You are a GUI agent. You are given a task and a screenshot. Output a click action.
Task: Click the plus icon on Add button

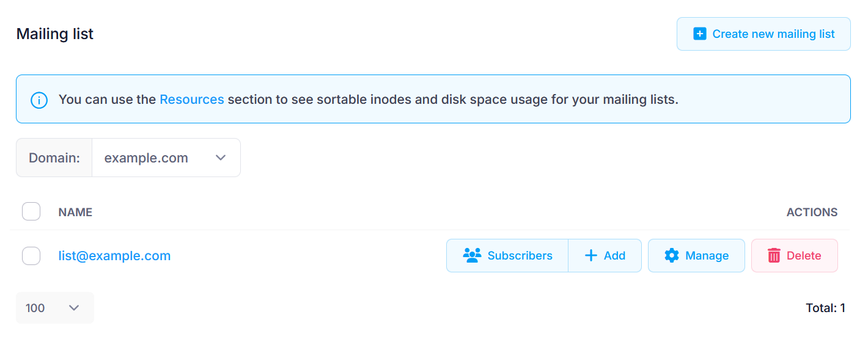[x=591, y=256]
